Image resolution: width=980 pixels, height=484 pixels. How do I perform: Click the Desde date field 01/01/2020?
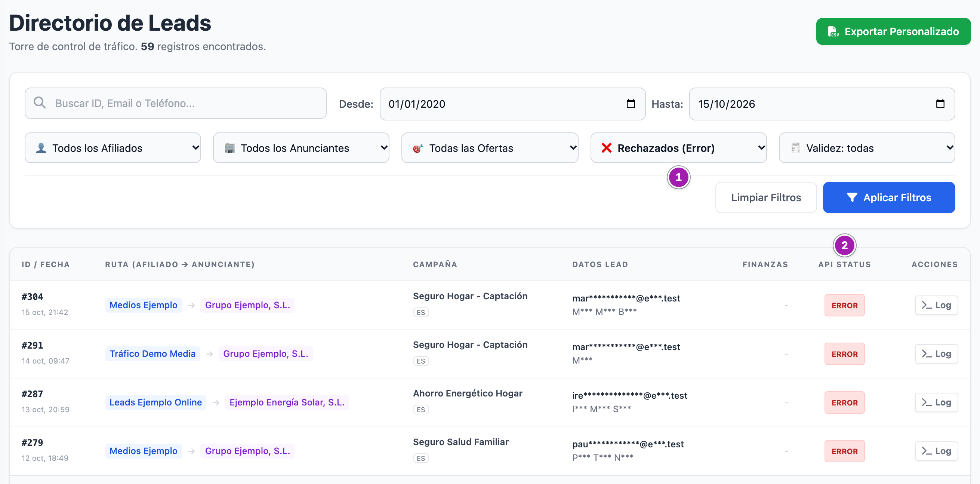coord(512,104)
